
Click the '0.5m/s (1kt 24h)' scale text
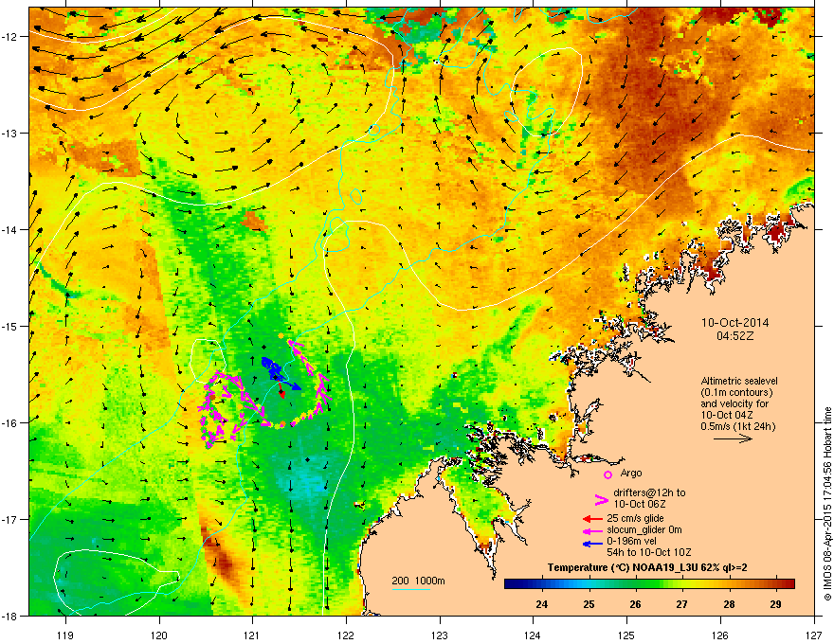pos(737,426)
